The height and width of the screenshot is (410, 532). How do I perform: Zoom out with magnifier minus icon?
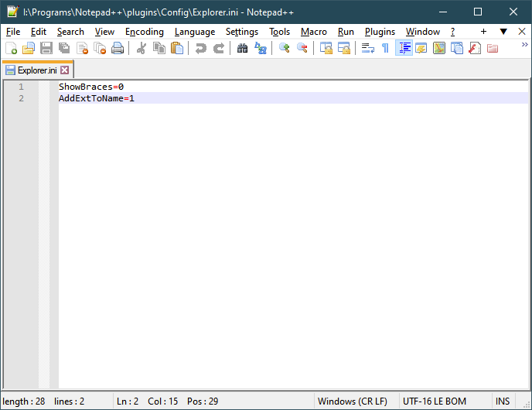302,48
